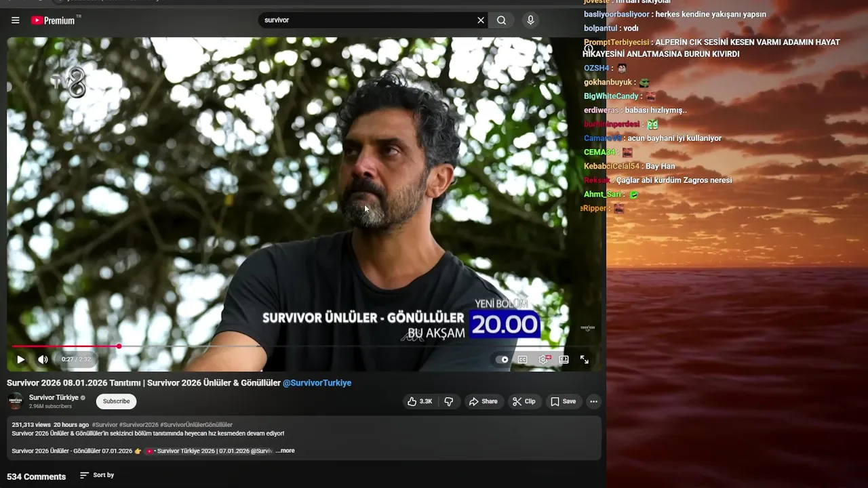Image resolution: width=868 pixels, height=488 pixels.
Task: Click chat username KebabciCelal54
Action: pos(612,166)
